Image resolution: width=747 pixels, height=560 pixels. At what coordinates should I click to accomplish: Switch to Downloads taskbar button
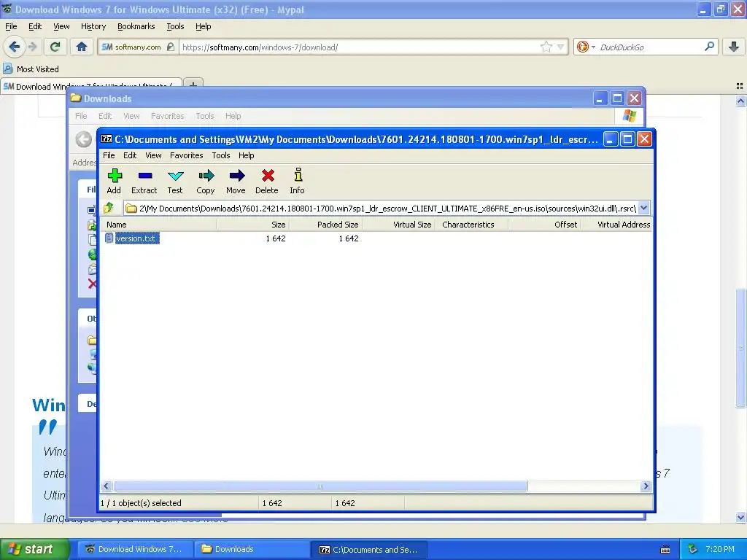(251, 549)
